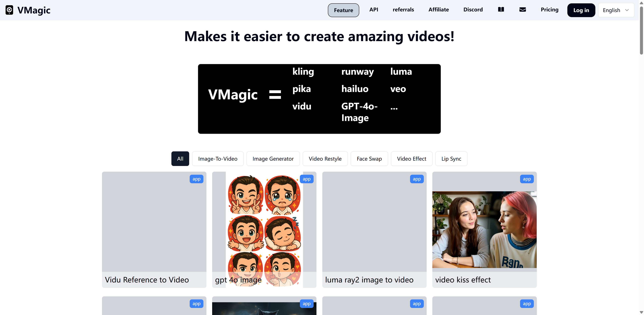
Task: Toggle the Lip Sync filter
Action: point(451,159)
